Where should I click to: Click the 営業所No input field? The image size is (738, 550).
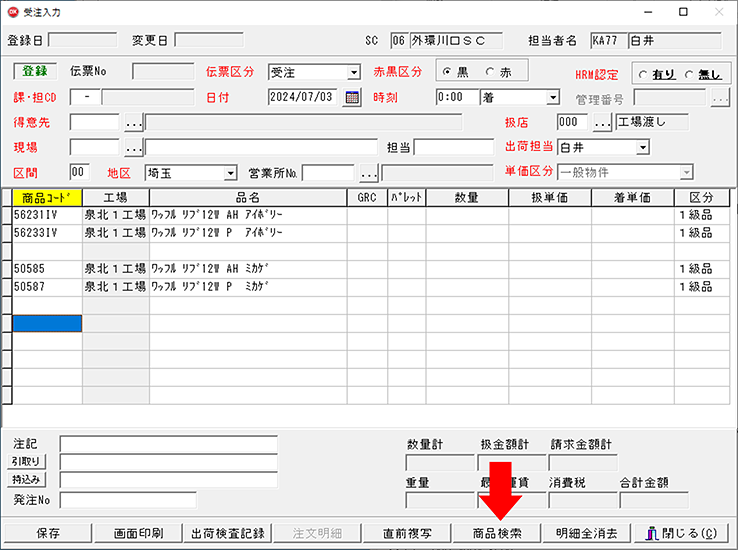pos(328,173)
